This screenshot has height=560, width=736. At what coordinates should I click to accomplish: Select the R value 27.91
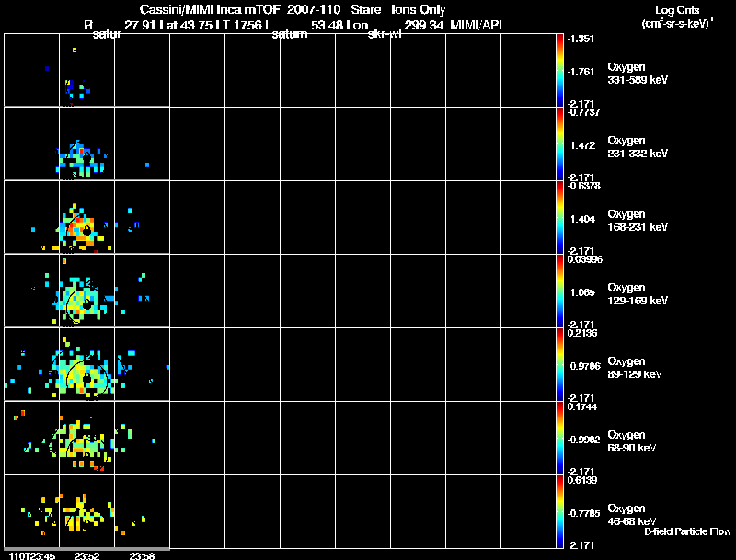click(x=140, y=26)
